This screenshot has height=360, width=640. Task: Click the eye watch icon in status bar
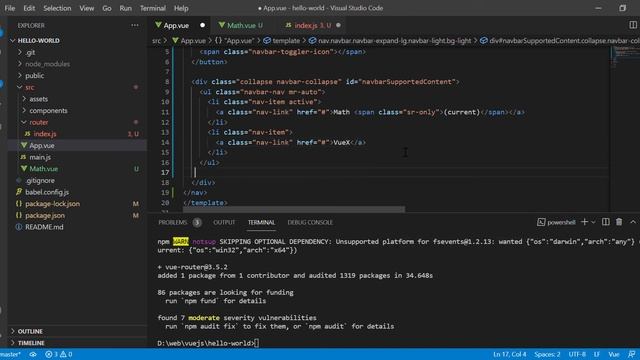coord(33,354)
